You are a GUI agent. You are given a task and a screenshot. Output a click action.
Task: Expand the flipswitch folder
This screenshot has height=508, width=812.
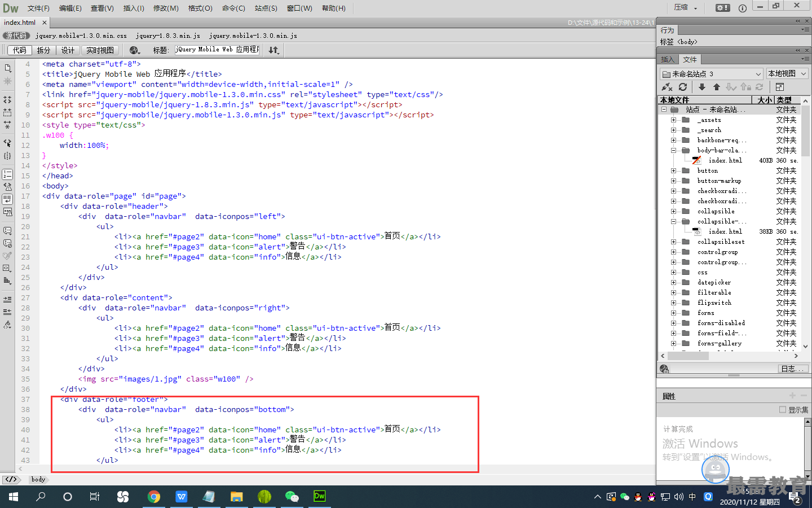click(673, 303)
